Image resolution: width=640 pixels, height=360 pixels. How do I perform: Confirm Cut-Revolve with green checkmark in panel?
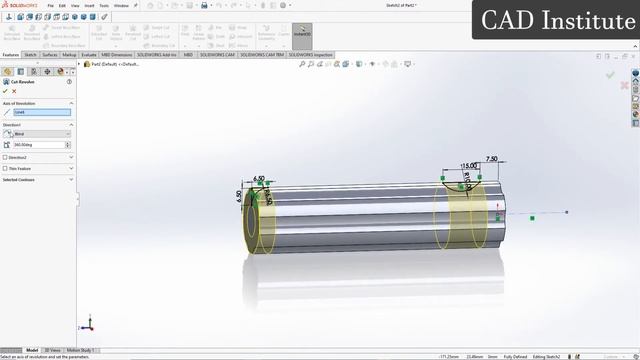(5, 91)
